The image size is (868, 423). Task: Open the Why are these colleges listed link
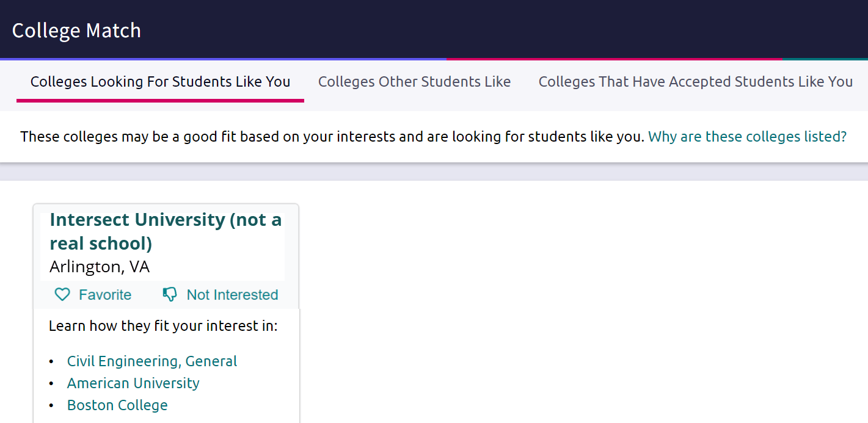pos(746,136)
